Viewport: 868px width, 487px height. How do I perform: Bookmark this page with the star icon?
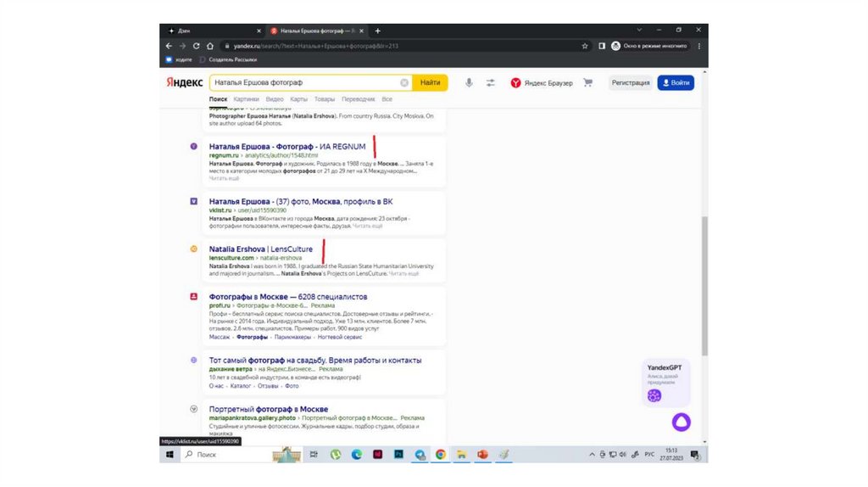[x=585, y=46]
